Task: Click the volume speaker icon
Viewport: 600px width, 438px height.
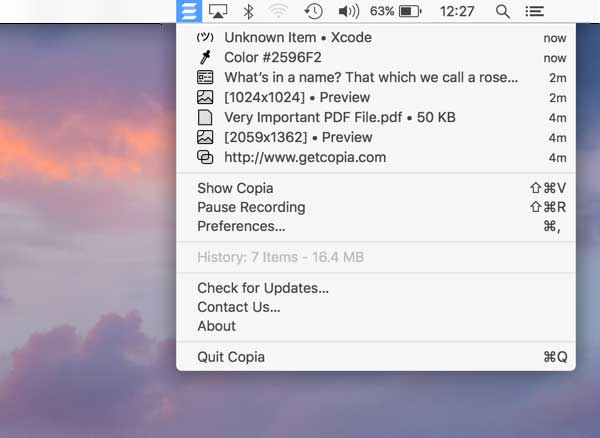Action: [349, 11]
